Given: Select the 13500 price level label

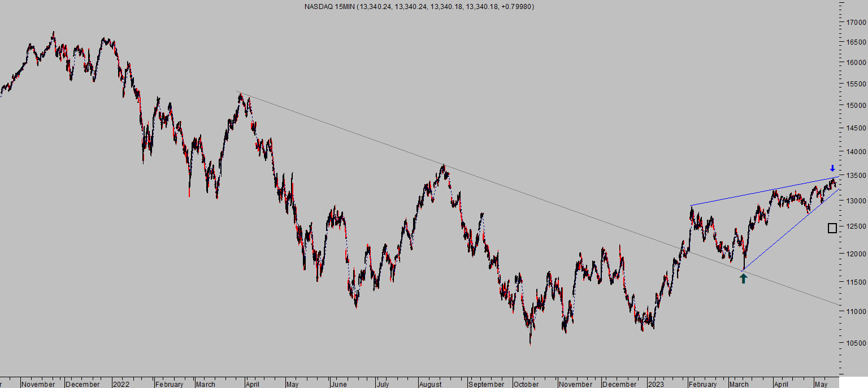Looking at the screenshot, I should (857, 176).
